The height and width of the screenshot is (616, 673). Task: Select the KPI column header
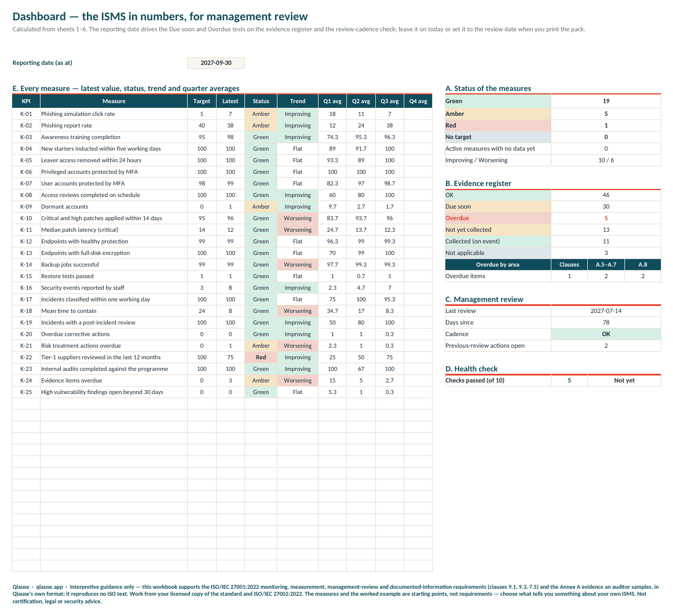click(25, 101)
